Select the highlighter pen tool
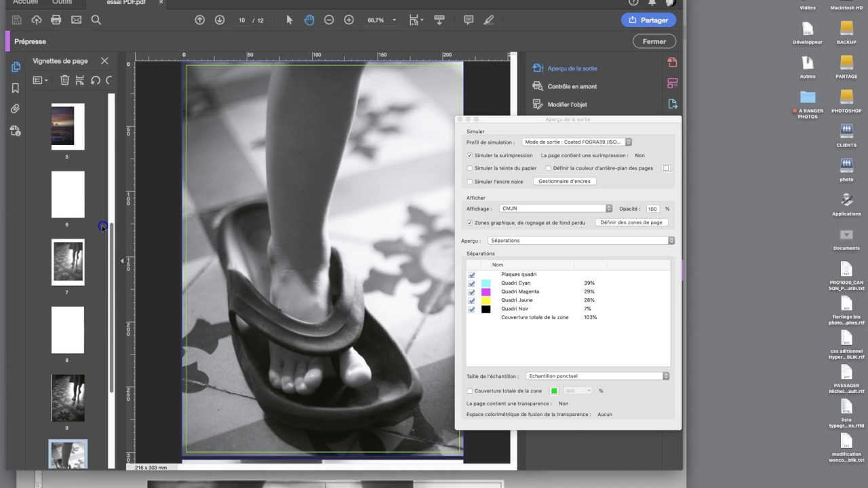Viewport: 868px width, 488px height. 489,20
